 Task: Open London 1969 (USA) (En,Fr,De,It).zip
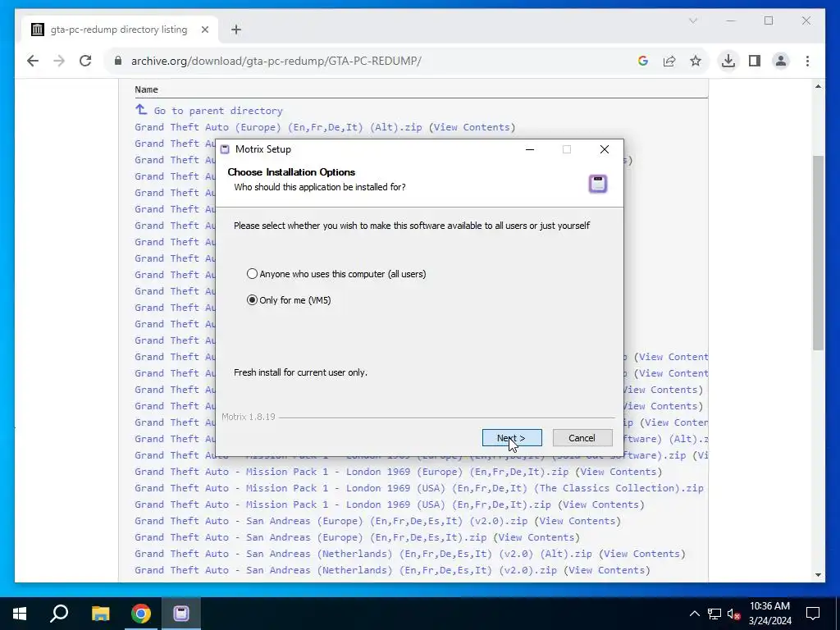[x=343, y=504]
